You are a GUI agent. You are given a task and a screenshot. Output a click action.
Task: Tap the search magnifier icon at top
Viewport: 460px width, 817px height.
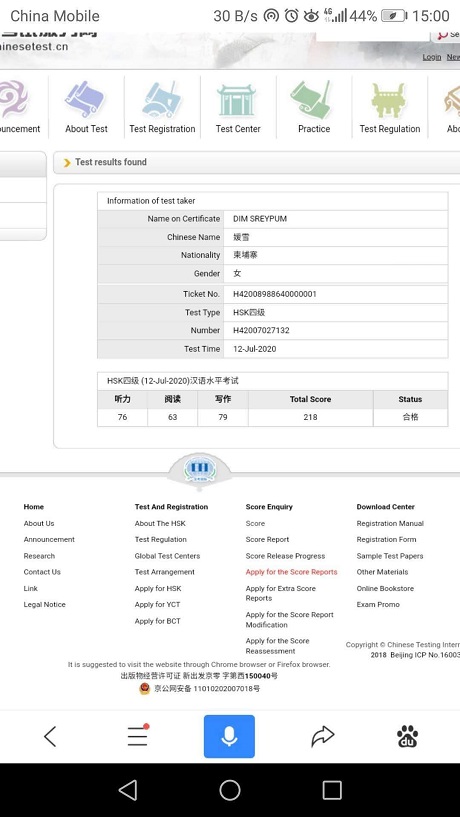click(x=442, y=34)
